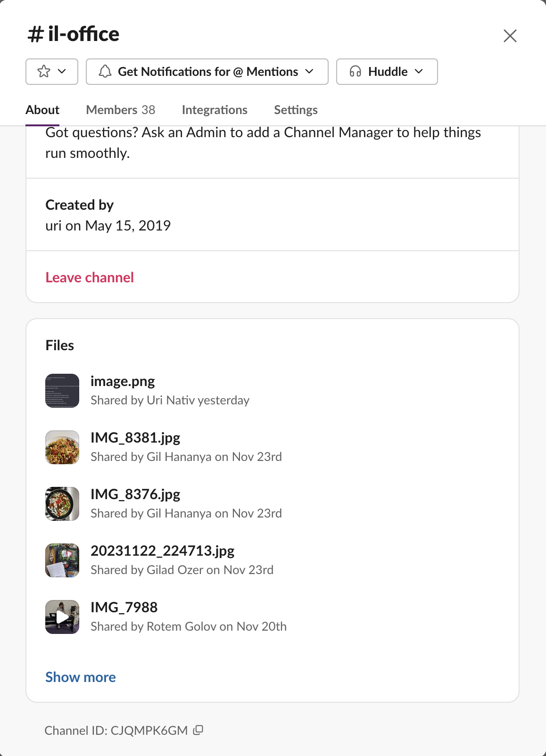Open the IMG_8381.jpg pasta thumbnail
This screenshot has height=756, width=546.
pos(62,447)
